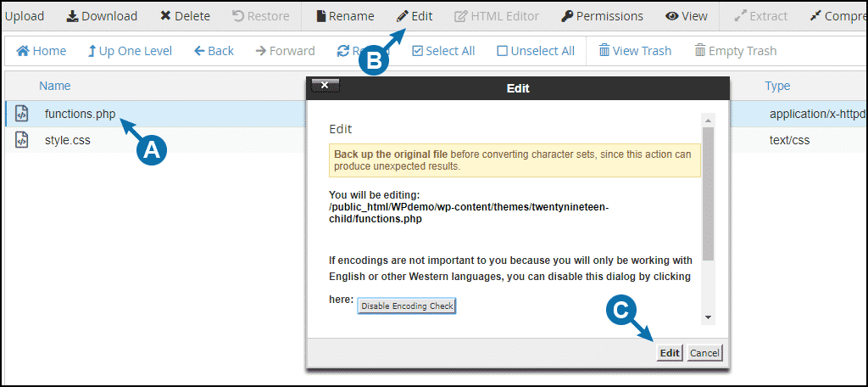Open the Permissions key icon
The height and width of the screenshot is (387, 868).
pyautogui.click(x=567, y=16)
